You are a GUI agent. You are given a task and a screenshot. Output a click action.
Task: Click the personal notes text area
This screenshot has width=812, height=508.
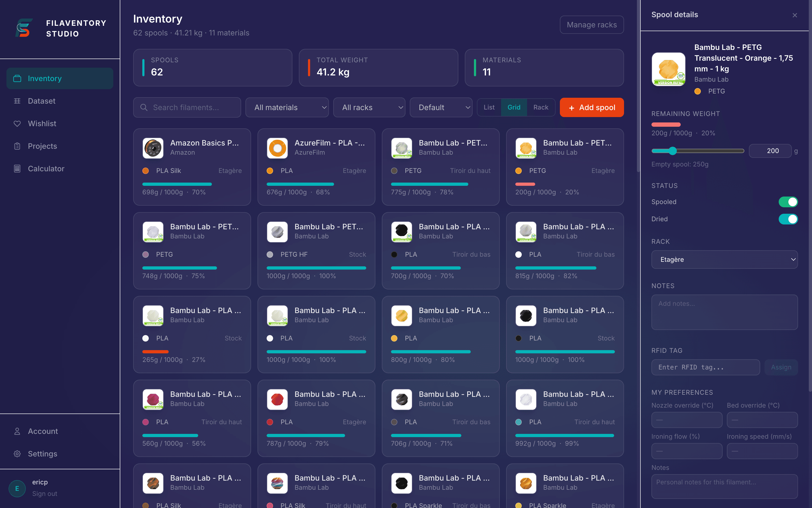(x=724, y=486)
